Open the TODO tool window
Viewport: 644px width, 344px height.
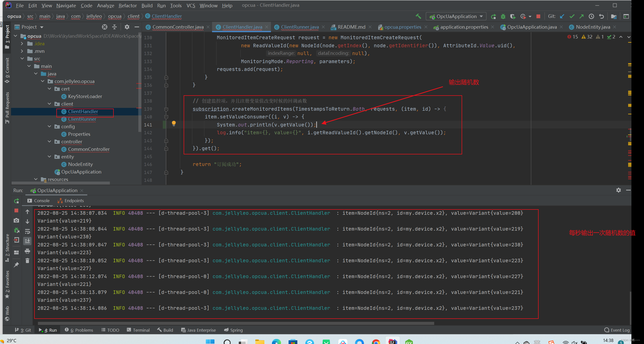click(x=110, y=330)
